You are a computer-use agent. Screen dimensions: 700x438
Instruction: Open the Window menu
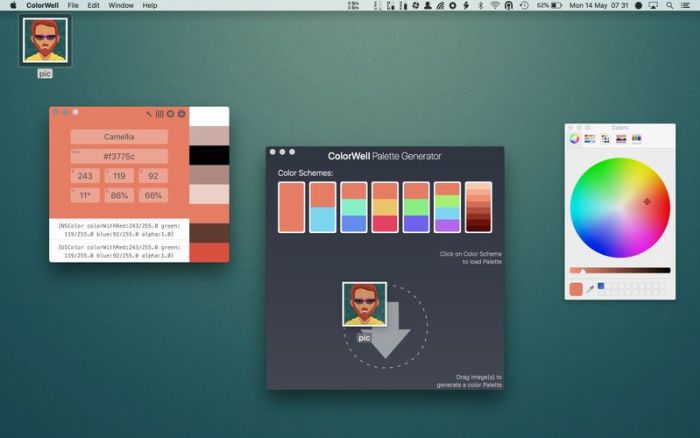[121, 5]
